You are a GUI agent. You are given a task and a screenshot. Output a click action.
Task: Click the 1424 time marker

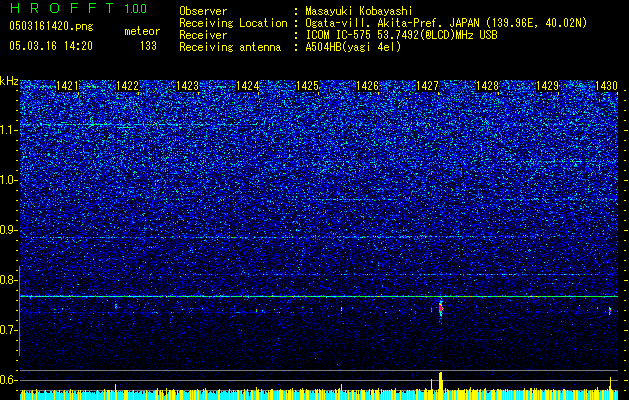click(248, 86)
